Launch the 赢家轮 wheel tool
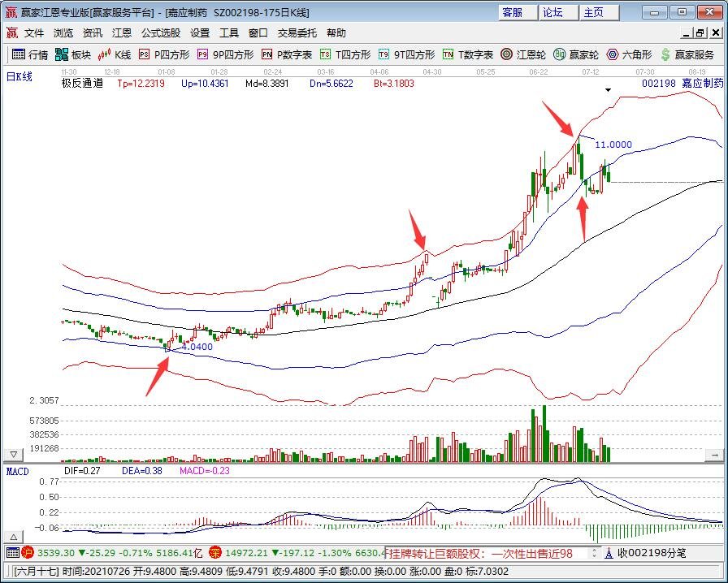 [x=576, y=54]
